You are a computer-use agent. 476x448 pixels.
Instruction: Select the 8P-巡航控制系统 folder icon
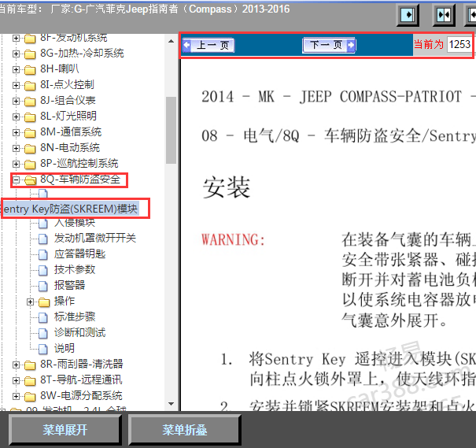[x=30, y=165]
